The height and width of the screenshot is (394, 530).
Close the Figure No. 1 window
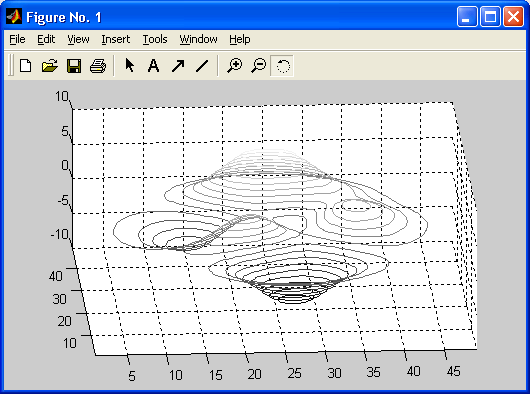click(x=513, y=16)
